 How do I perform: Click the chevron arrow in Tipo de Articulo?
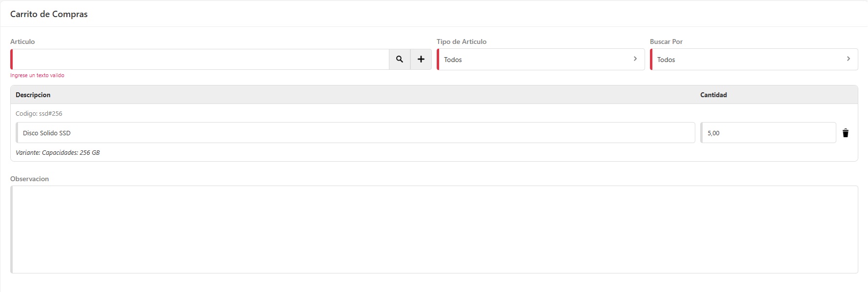point(635,59)
